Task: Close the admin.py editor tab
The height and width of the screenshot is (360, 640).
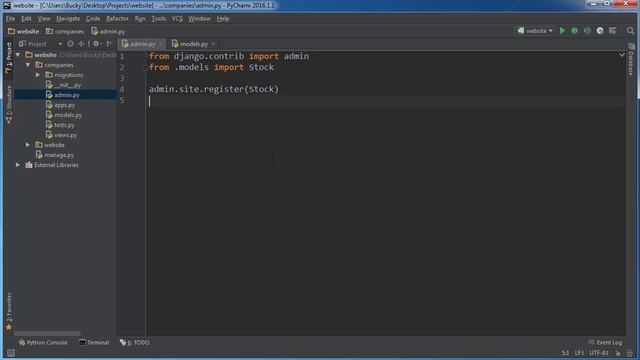Action: (161, 44)
